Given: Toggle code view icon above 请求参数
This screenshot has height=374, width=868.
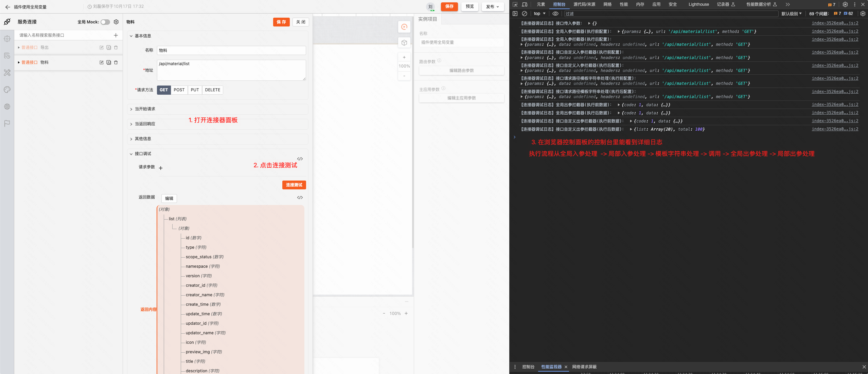Looking at the screenshot, I should click(x=300, y=159).
